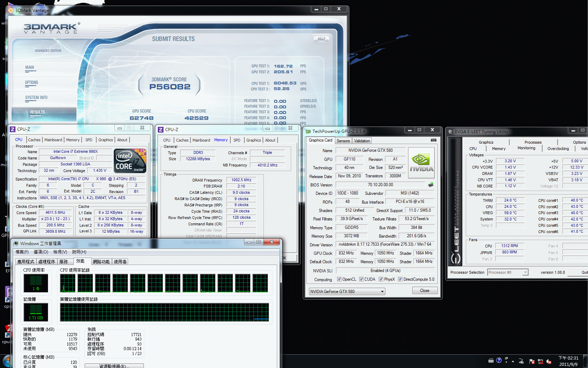Click the CPU usage gauge showing 1 %
This screenshot has width=588, height=368.
coord(36,283)
